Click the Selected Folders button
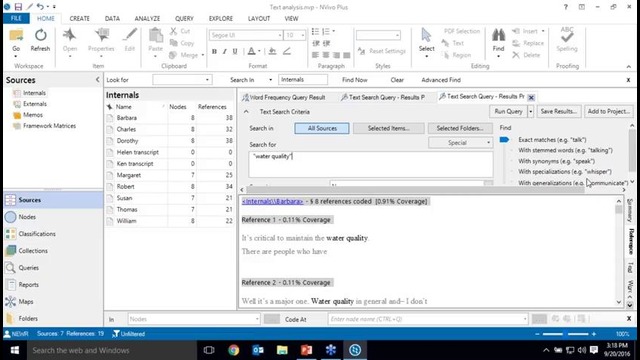Screen dimensions: 640x360 tap(460, 128)
